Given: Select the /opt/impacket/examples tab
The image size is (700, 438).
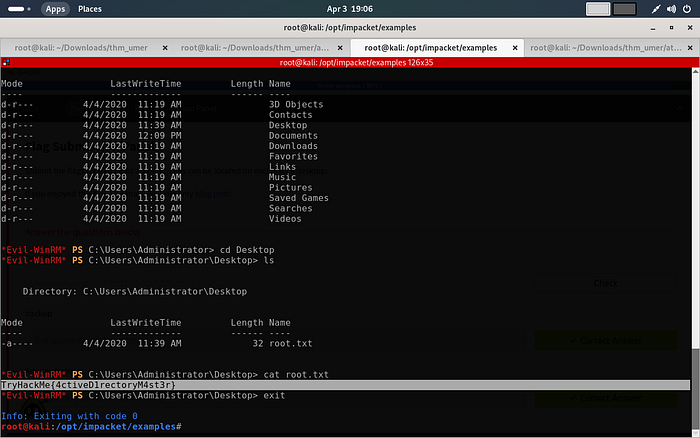Looking at the screenshot, I should click(430, 48).
